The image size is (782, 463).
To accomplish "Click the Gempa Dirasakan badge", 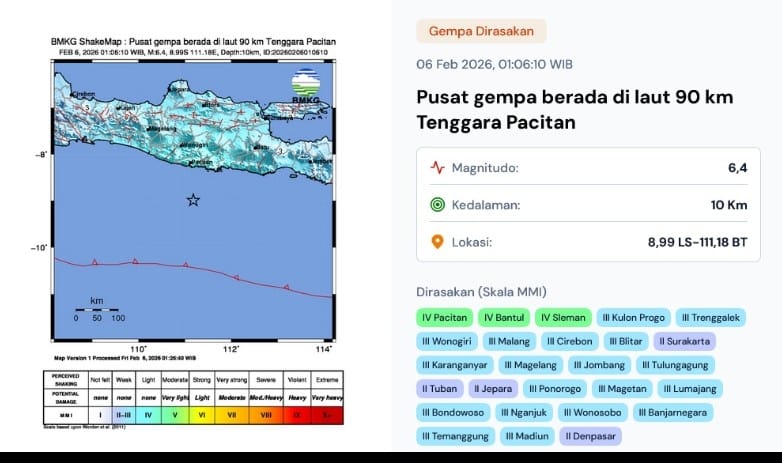I will (x=481, y=31).
